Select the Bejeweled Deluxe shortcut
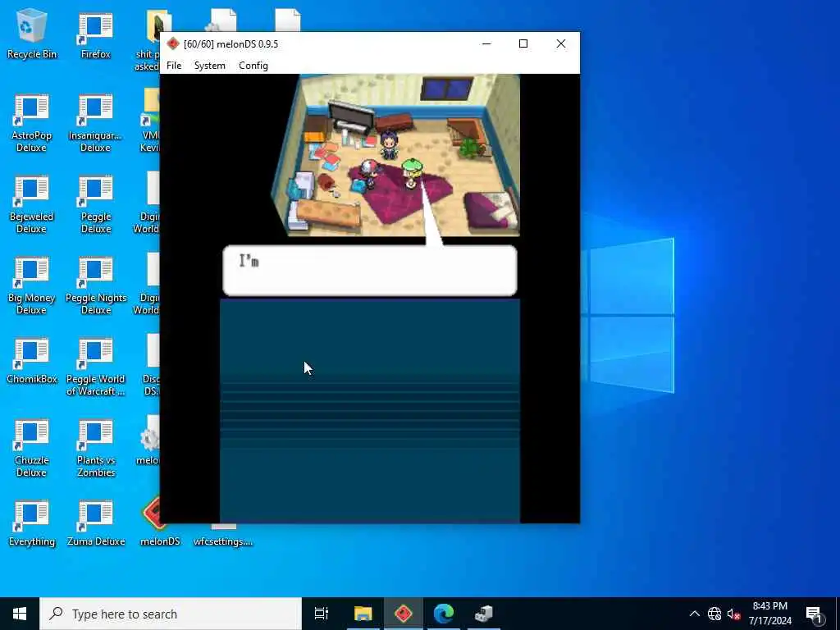 (x=32, y=204)
